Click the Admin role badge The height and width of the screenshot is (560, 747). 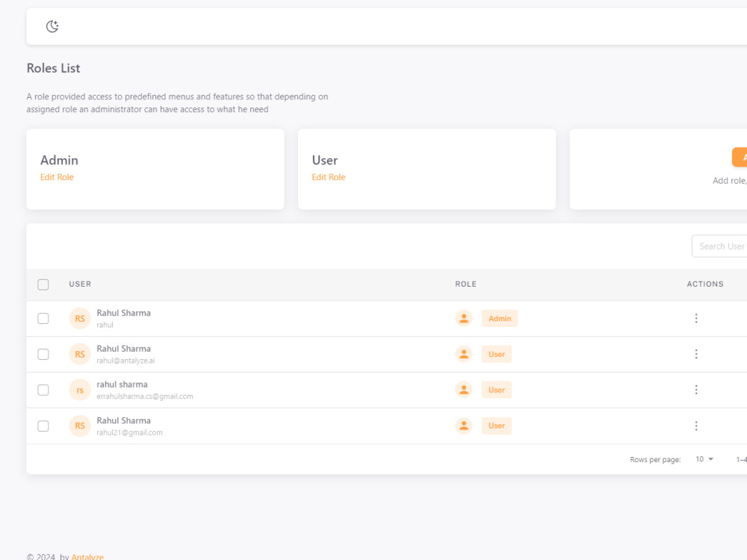click(499, 317)
